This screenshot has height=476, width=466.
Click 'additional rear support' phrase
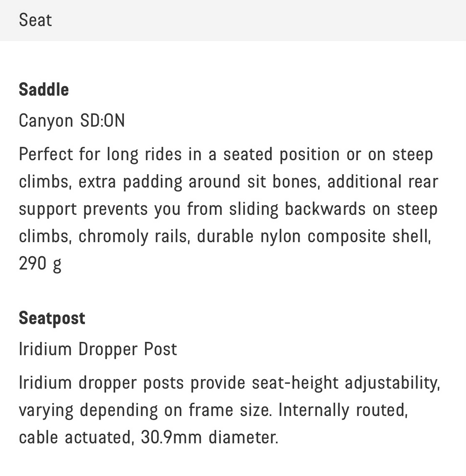pyautogui.click(x=228, y=195)
